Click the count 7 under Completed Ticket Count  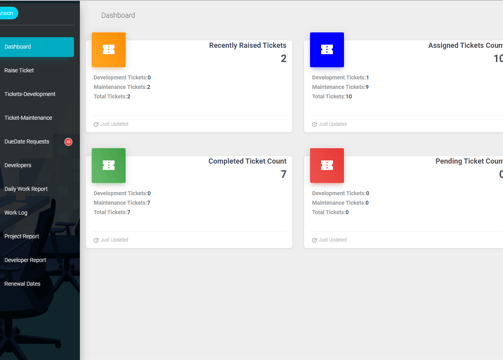[x=283, y=174]
